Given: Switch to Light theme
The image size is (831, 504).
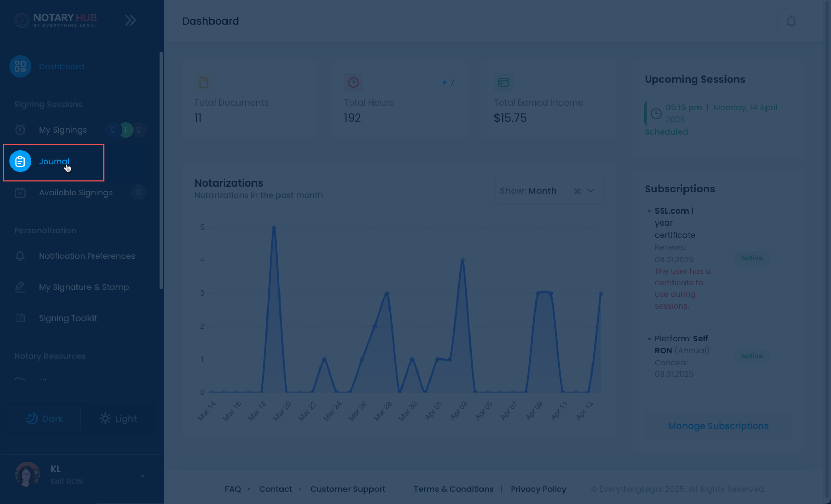Looking at the screenshot, I should (x=118, y=419).
